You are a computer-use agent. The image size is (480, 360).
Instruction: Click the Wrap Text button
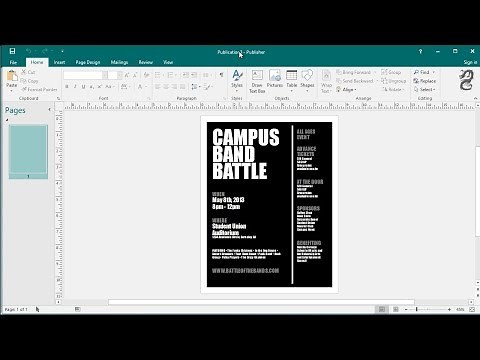326,81
